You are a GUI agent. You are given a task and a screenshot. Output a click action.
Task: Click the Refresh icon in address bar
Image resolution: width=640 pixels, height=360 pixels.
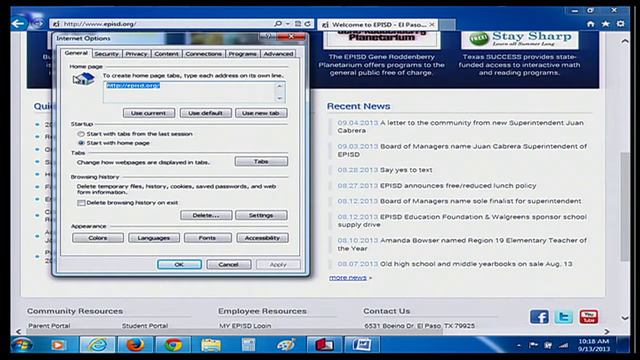308,24
